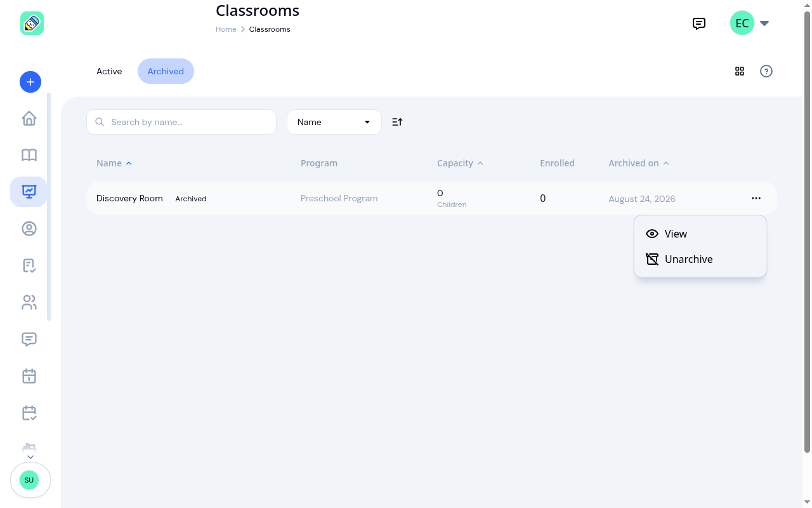The width and height of the screenshot is (812, 508).
Task: Choose View from the context menu
Action: [x=700, y=234]
